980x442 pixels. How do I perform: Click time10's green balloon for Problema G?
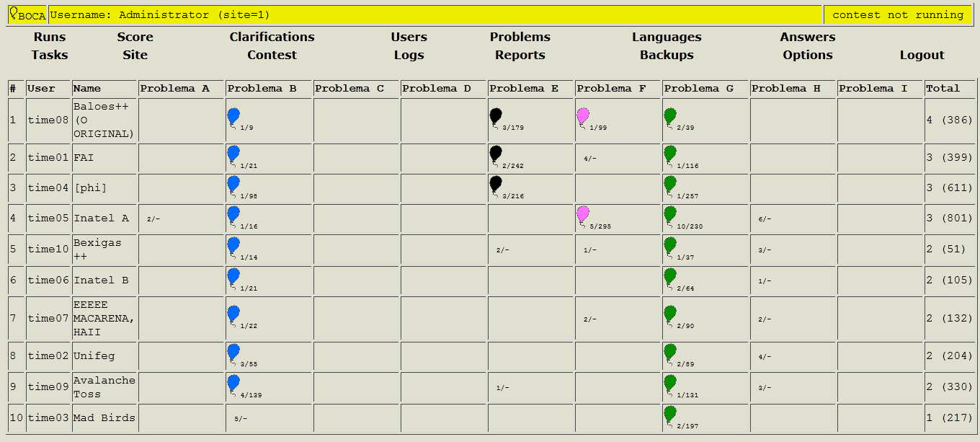(670, 247)
